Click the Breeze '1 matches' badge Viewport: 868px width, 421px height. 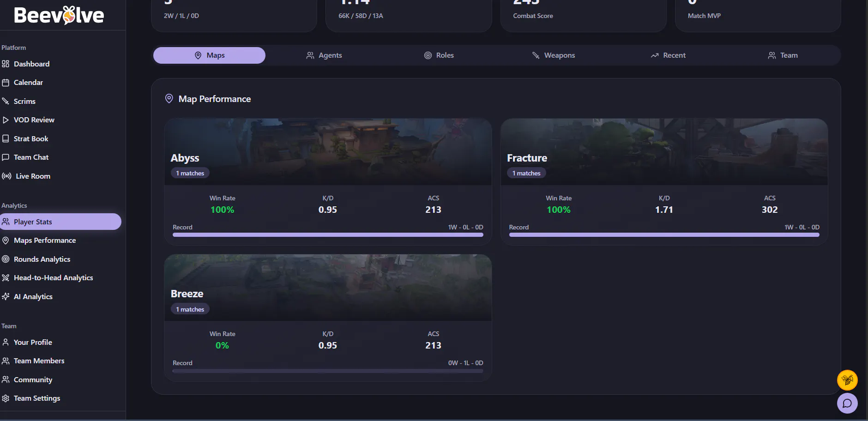pos(190,309)
